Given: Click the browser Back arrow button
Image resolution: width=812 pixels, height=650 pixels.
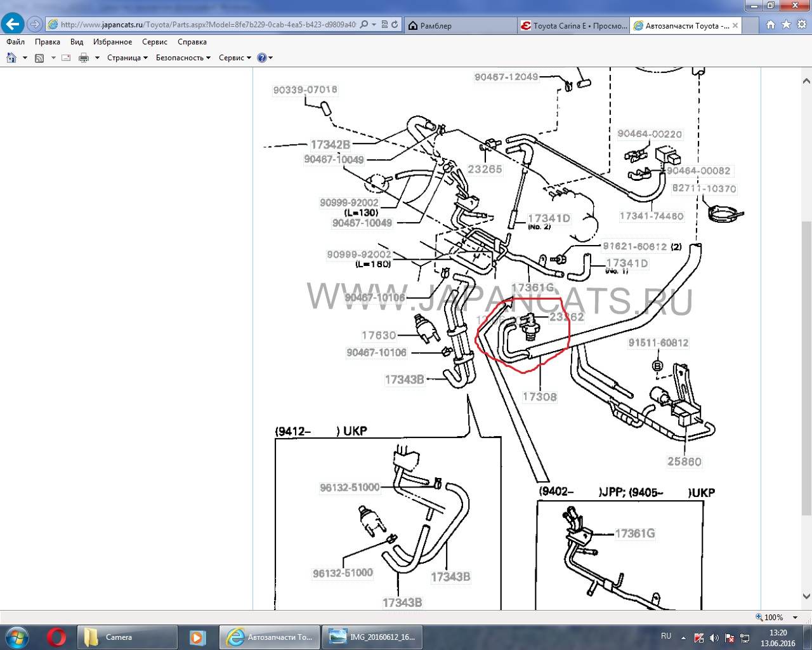Looking at the screenshot, I should (x=13, y=25).
